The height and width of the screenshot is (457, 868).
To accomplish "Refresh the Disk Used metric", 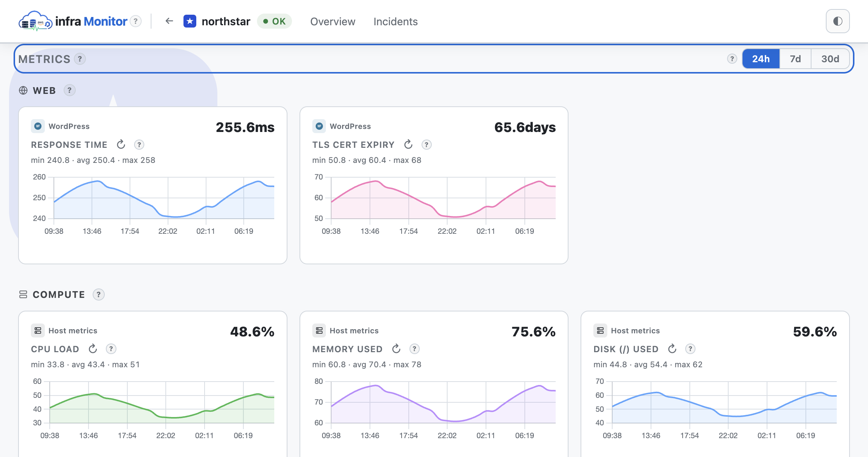I will pos(672,349).
